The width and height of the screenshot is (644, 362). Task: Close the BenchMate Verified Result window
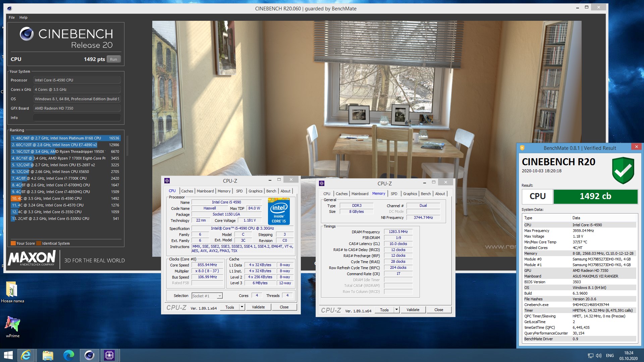(636, 146)
